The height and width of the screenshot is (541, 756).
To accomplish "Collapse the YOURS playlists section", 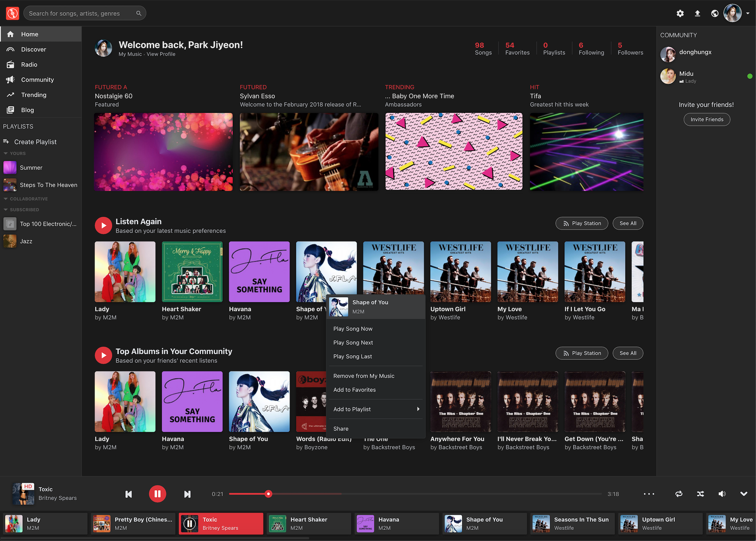I will [x=6, y=153].
